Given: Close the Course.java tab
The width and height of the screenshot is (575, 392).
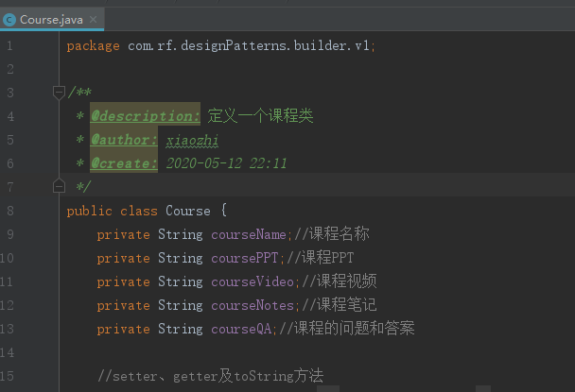Looking at the screenshot, I should (93, 20).
